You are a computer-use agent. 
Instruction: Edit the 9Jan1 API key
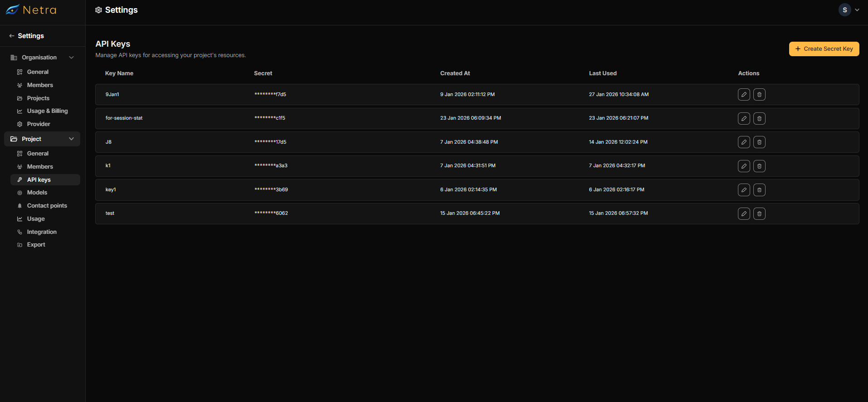click(744, 94)
